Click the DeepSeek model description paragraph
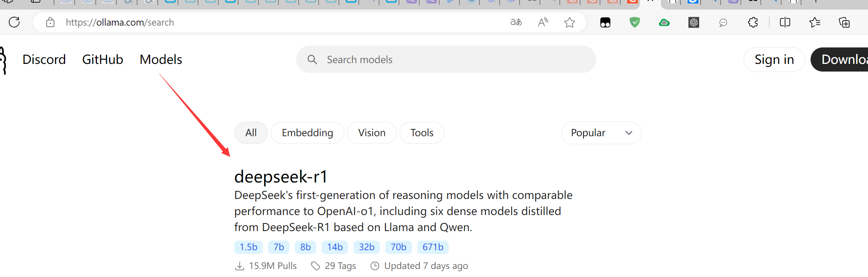868x277 pixels. [403, 211]
